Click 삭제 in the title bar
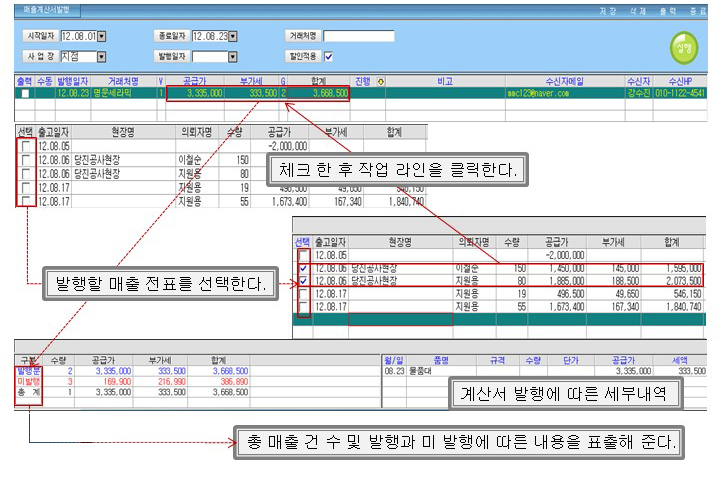 coord(638,11)
